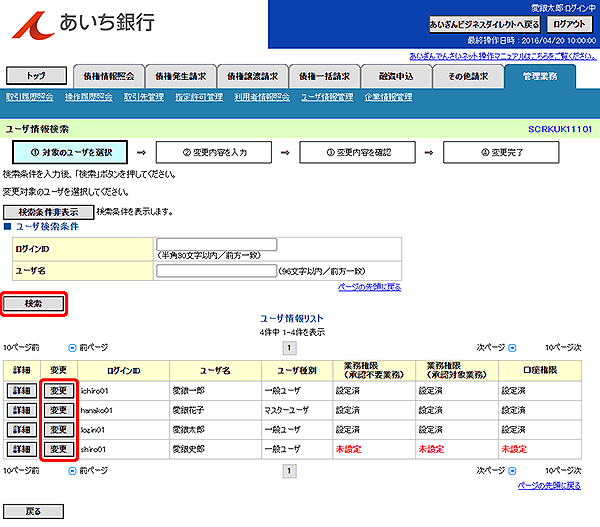Image resolution: width=600 pixels, height=527 pixels.
Task: Click 変更 for user ichiro01
Action: pyautogui.click(x=59, y=391)
